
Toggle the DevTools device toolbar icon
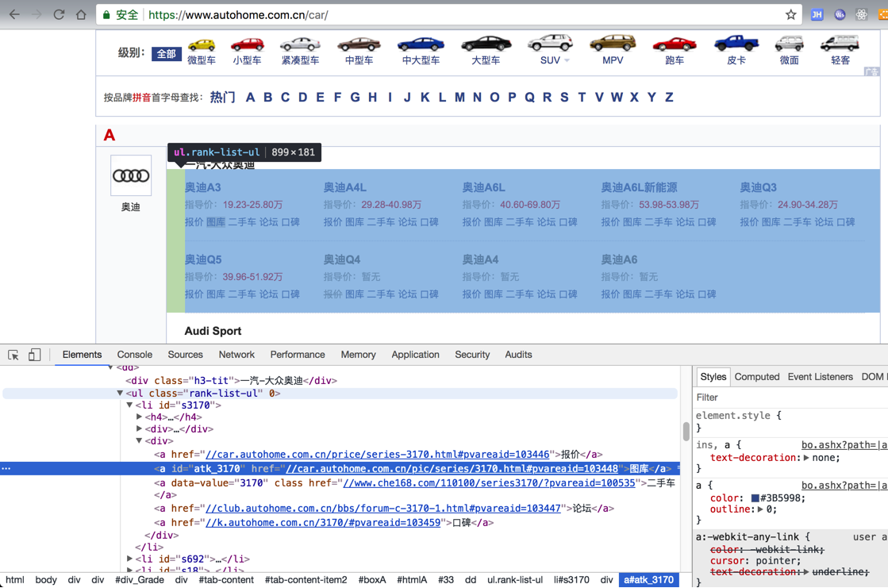pos(35,355)
